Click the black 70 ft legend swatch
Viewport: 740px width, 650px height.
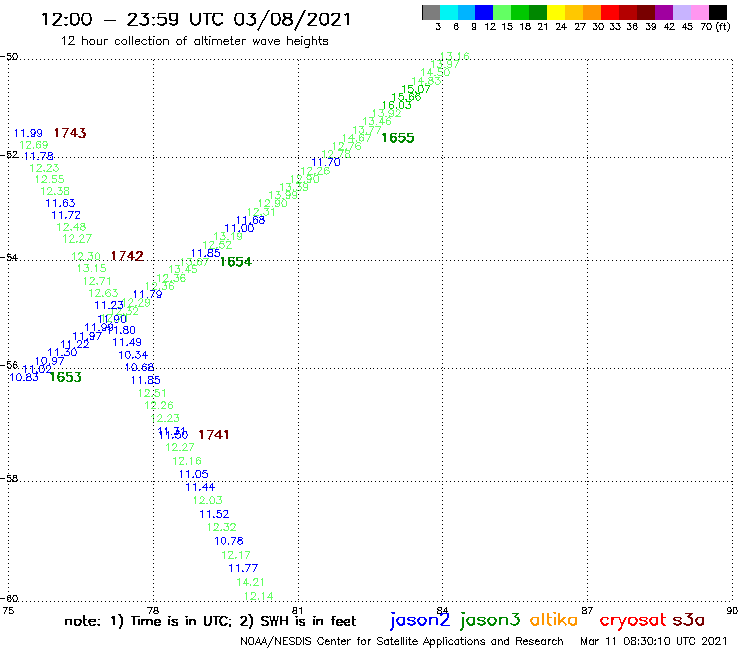(x=718, y=12)
